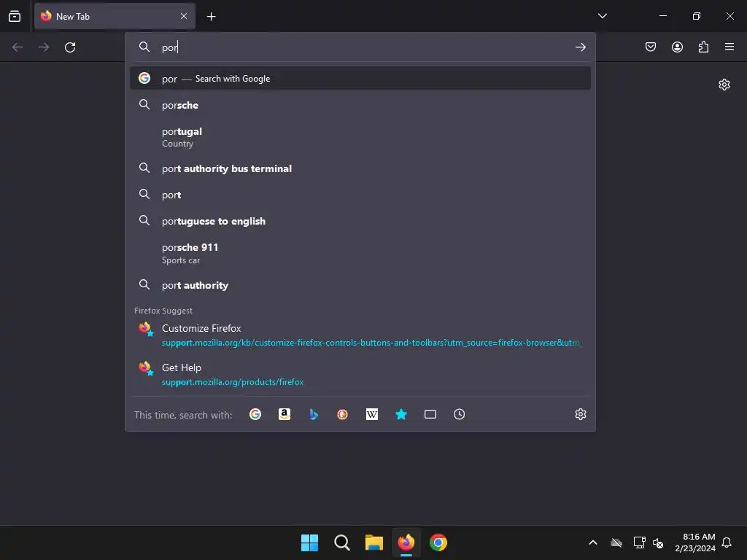Open OneDrive tray icon
The height and width of the screenshot is (560, 747).
(x=616, y=542)
